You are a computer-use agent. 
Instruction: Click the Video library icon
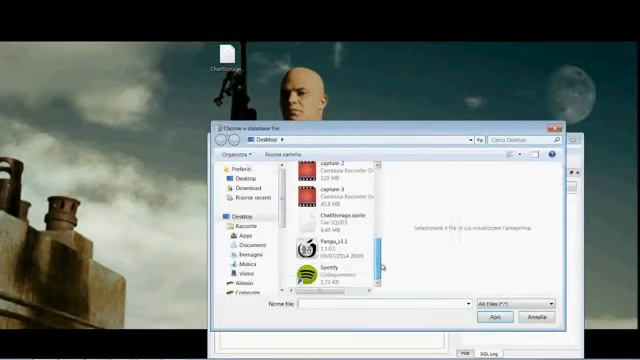pyautogui.click(x=234, y=273)
